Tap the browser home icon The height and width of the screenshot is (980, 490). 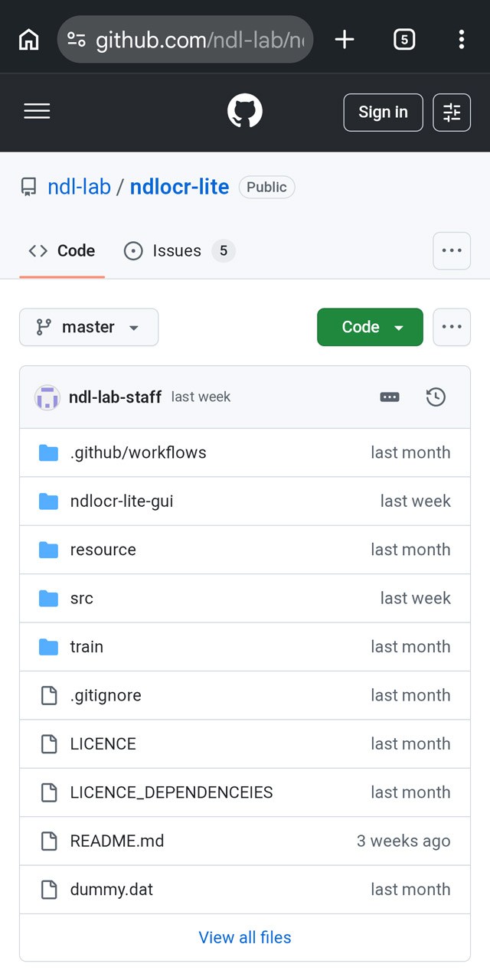coord(28,39)
